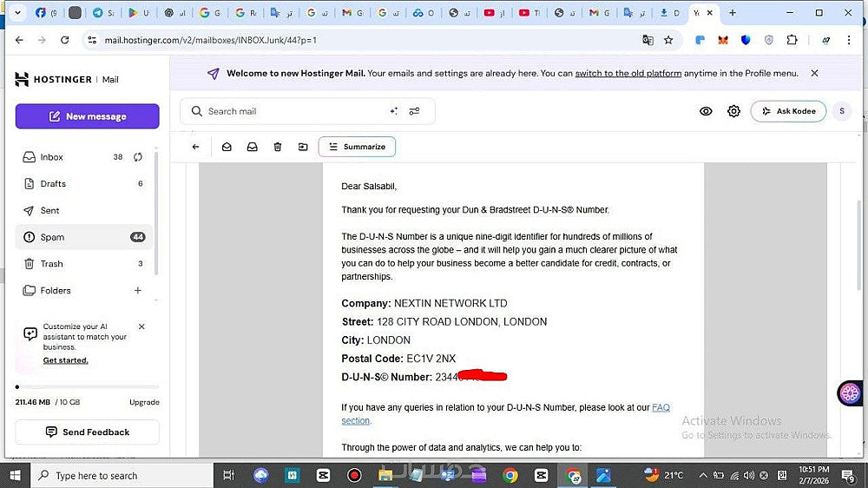Image resolution: width=868 pixels, height=488 pixels.
Task: Dismiss the AI assistant customization card
Action: [141, 326]
